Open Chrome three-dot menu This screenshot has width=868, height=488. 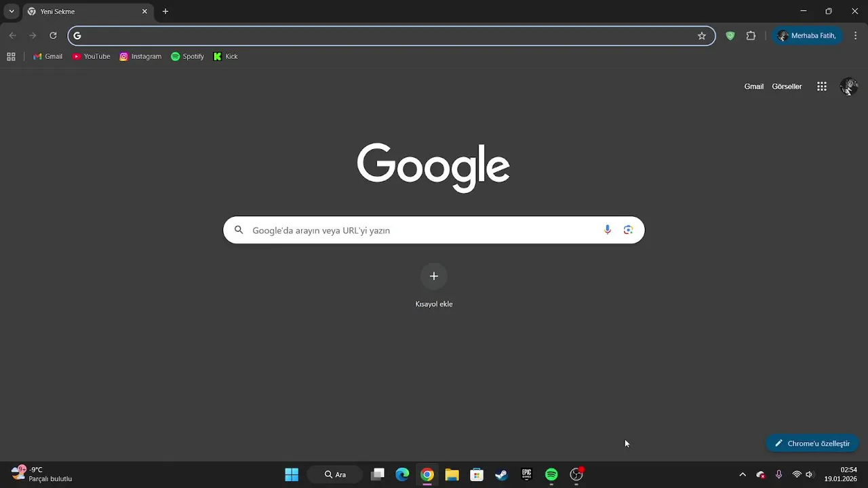(855, 36)
